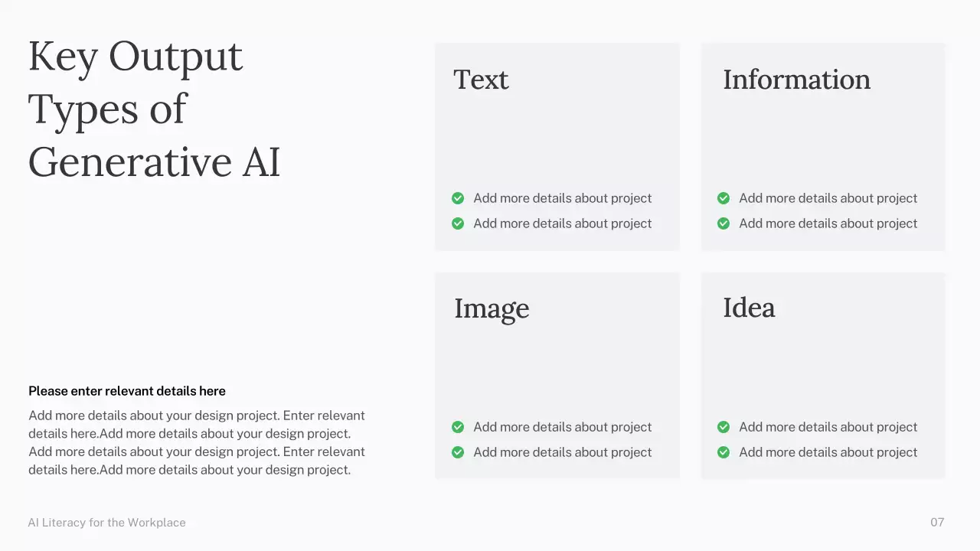Select the page number 07
The width and height of the screenshot is (980, 551).
[x=937, y=523]
